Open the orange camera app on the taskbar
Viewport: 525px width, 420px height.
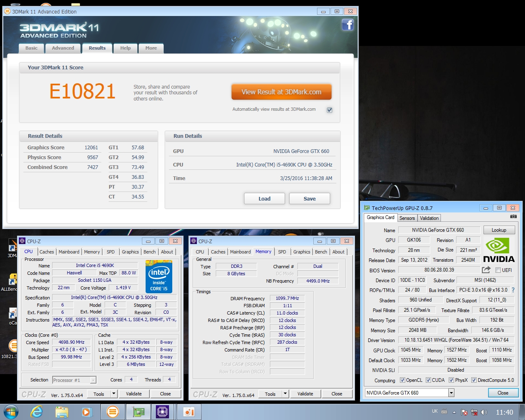[x=188, y=412]
